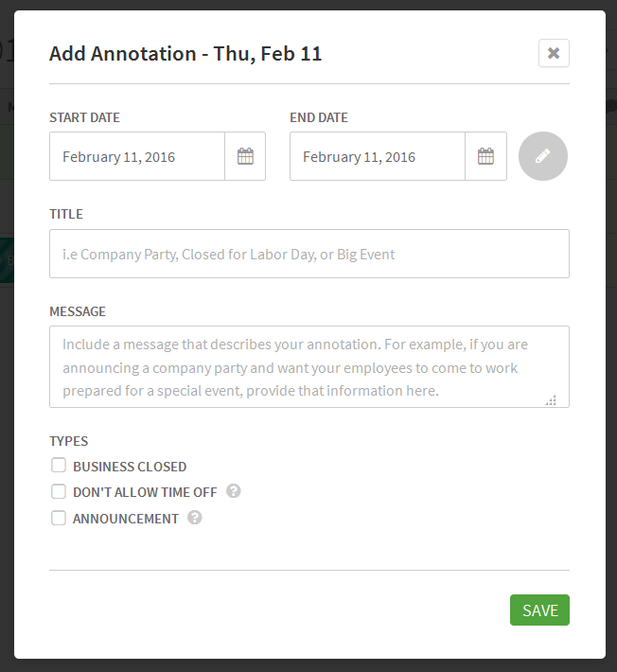Tick the Announcement checkbox

[59, 518]
